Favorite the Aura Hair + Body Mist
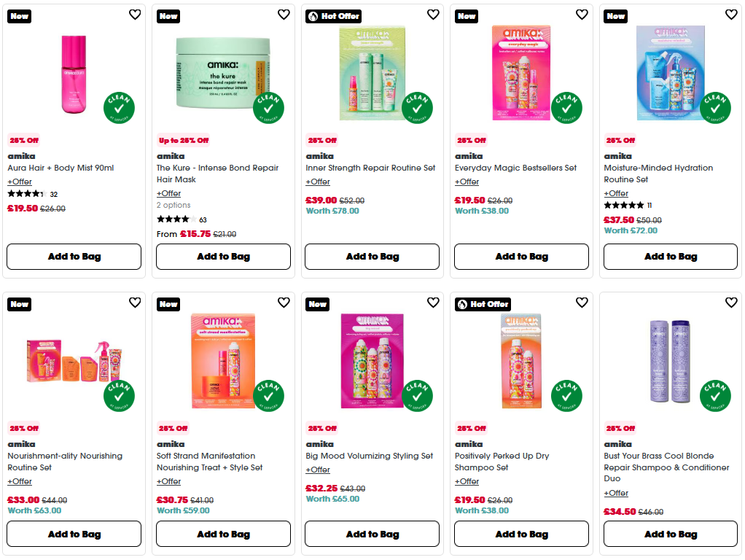The image size is (745, 560). tap(135, 15)
